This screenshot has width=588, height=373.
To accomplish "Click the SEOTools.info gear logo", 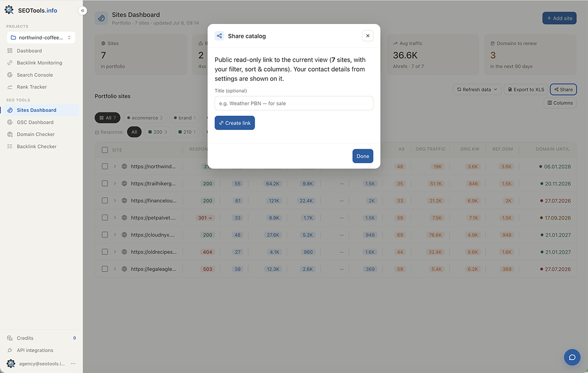I will [x=9, y=10].
